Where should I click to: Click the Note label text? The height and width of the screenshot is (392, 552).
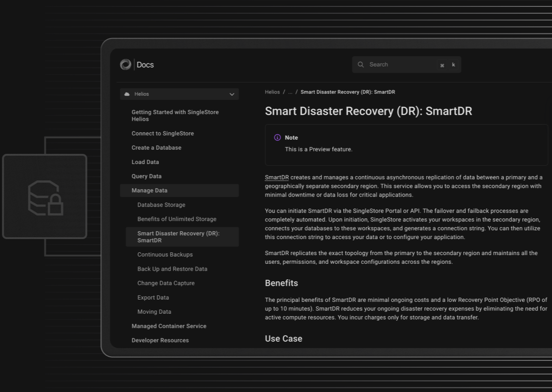click(291, 137)
